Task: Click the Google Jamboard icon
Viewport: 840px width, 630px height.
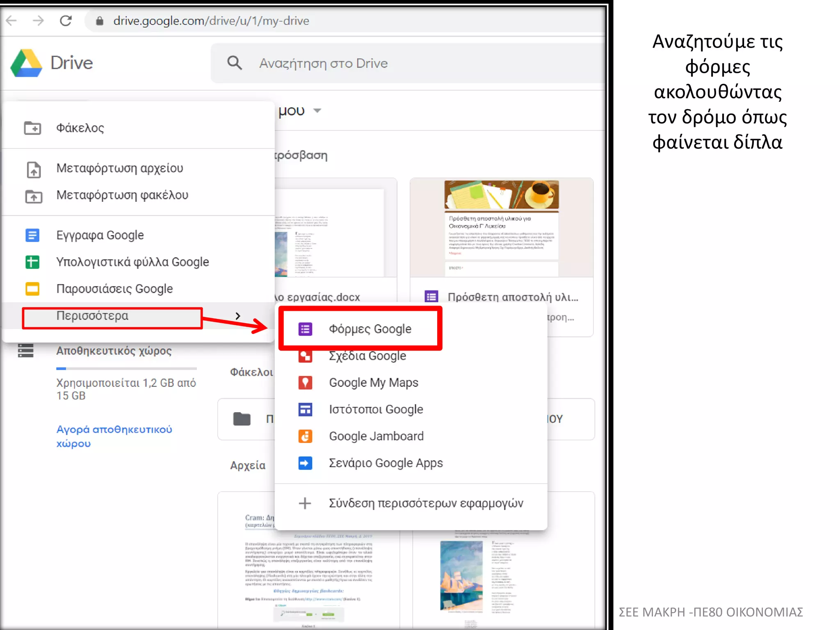Action: [x=305, y=436]
